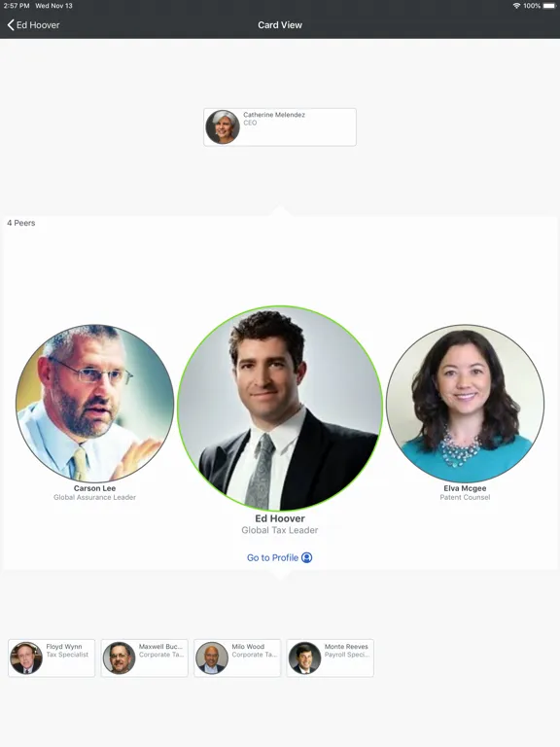
Task: Go back to Ed Hoover
Action: 33,24
